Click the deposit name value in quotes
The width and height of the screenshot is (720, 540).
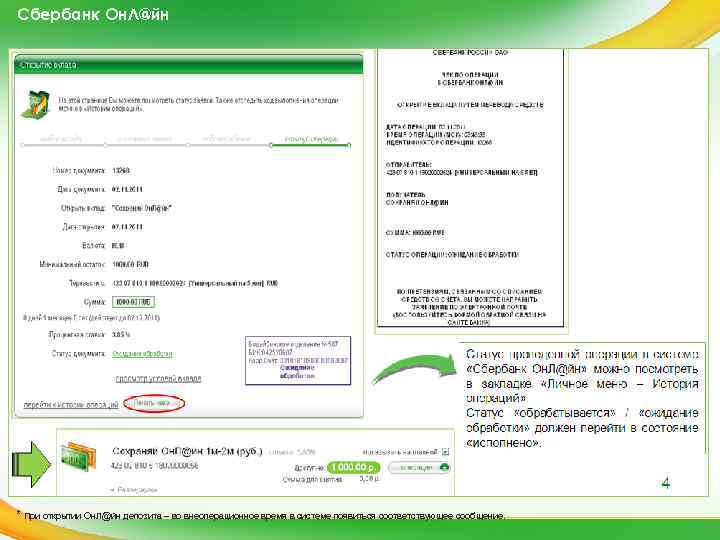[142, 208]
